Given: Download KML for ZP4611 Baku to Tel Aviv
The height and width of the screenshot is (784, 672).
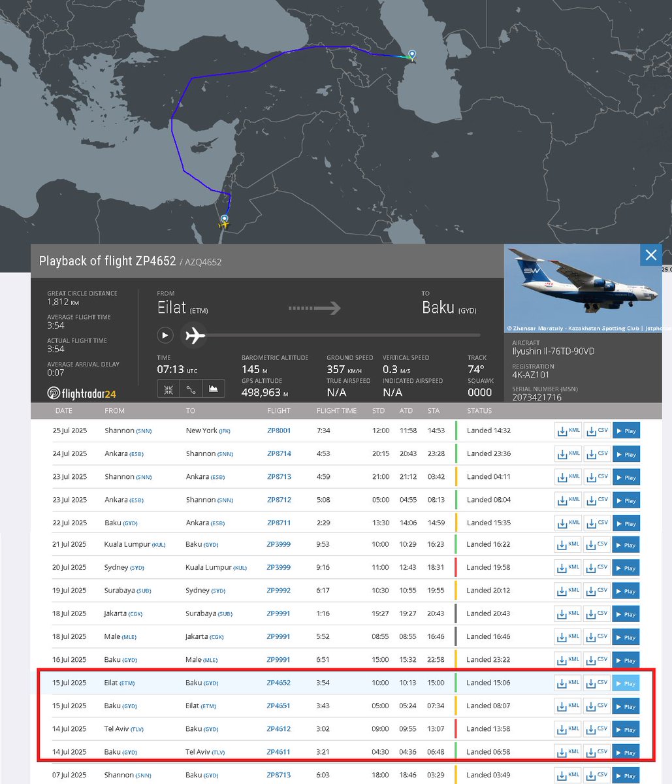Looking at the screenshot, I should point(568,753).
